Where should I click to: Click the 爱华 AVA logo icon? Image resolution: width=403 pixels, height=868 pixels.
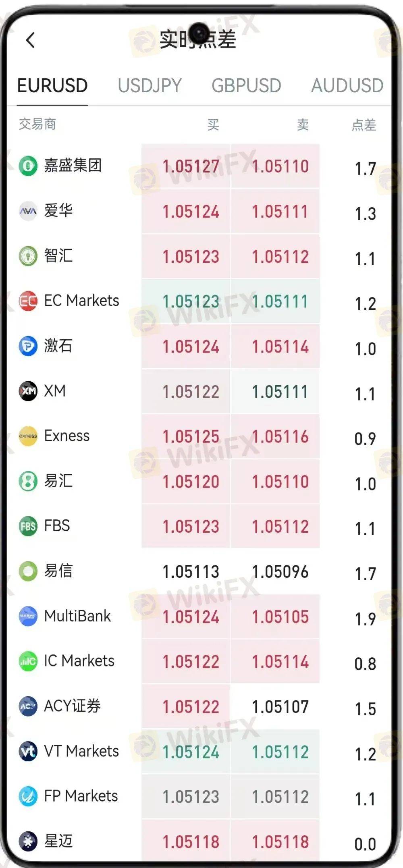[x=28, y=211]
